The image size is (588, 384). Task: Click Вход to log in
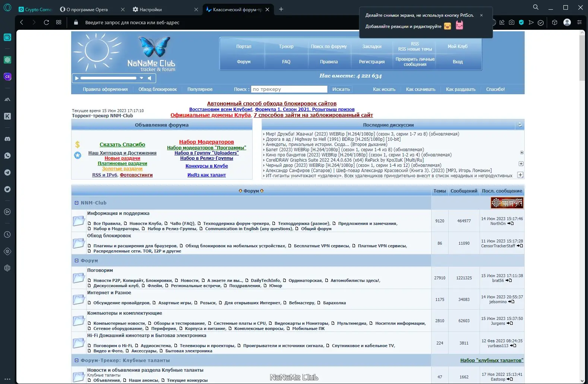click(x=458, y=62)
